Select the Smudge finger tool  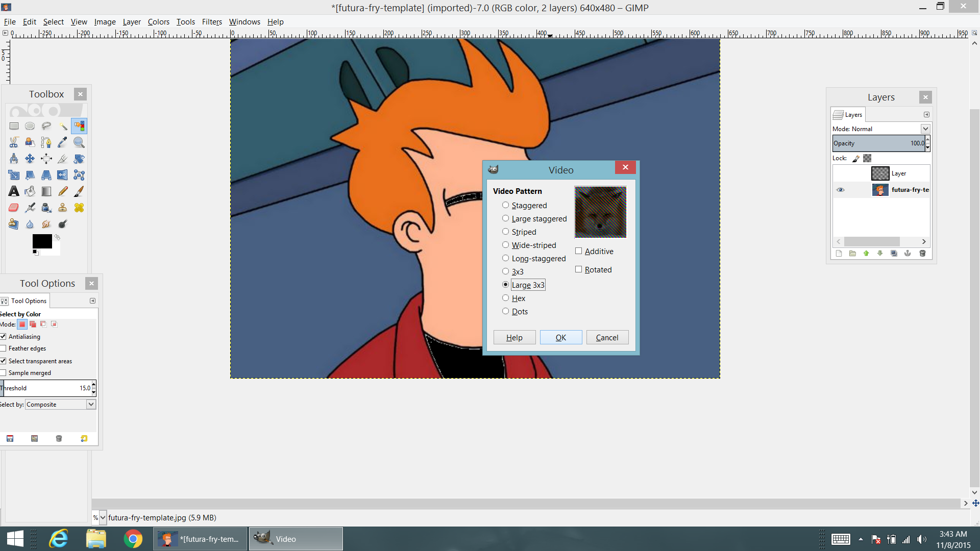[x=46, y=224]
